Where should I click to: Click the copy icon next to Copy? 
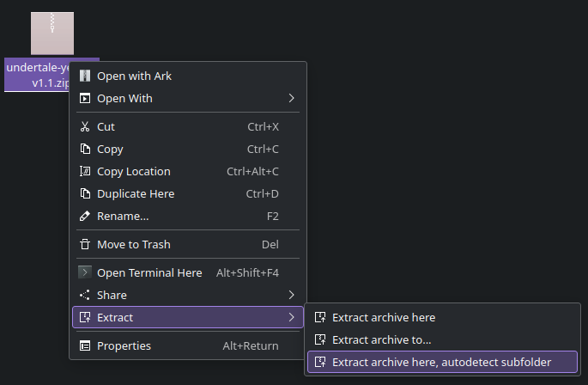(85, 149)
